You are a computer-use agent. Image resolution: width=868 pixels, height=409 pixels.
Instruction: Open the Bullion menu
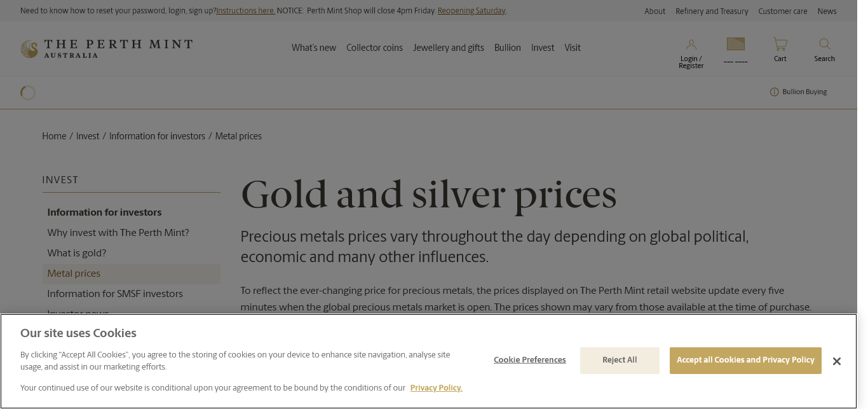[507, 48]
